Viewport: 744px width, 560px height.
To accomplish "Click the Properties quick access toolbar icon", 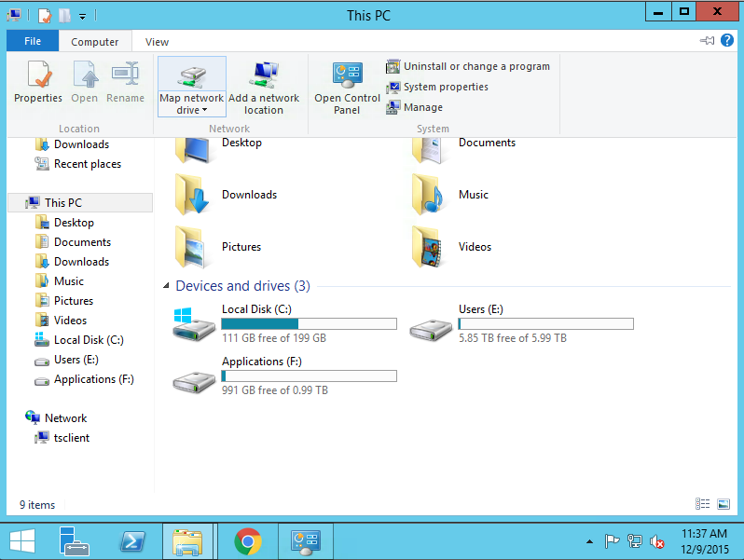I will (44, 16).
